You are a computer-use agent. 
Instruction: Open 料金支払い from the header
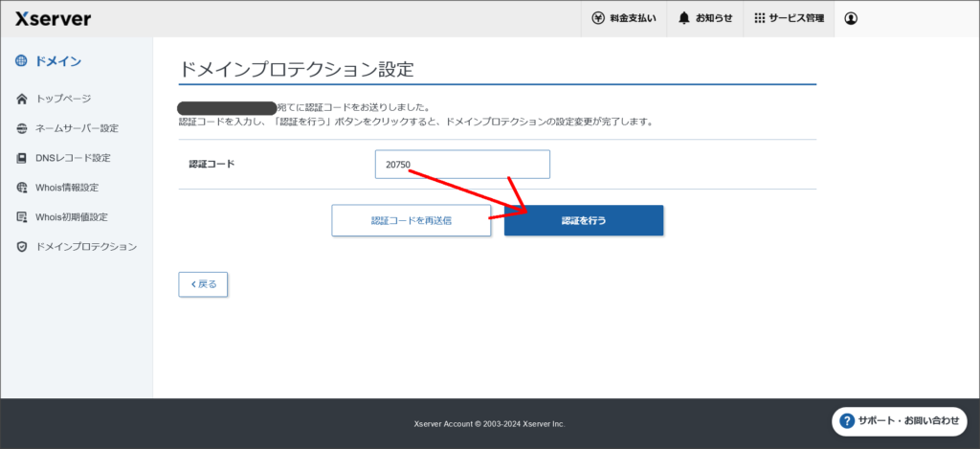624,19
